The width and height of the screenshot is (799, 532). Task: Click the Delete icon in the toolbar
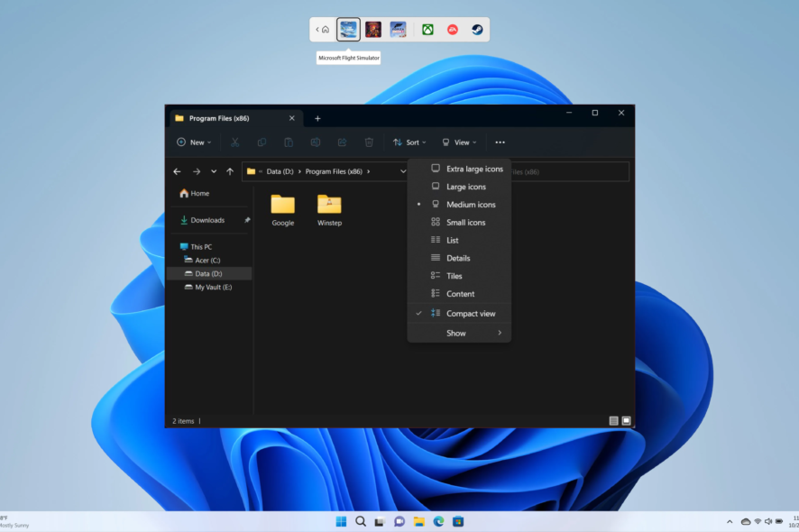click(x=369, y=142)
